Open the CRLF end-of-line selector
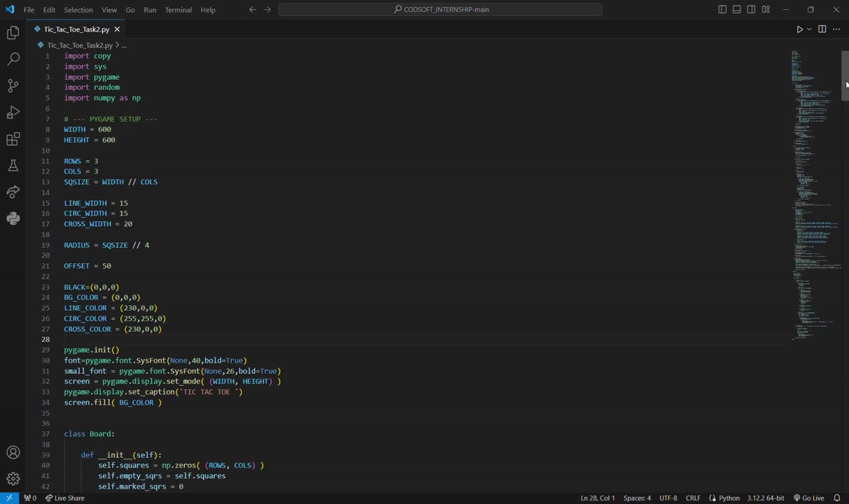849x504 pixels. 692,498
